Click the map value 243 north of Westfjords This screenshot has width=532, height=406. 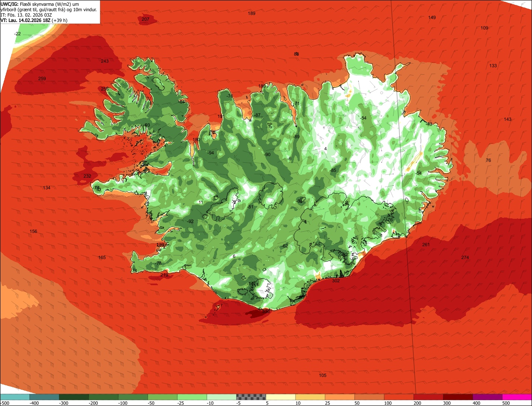[x=105, y=61]
